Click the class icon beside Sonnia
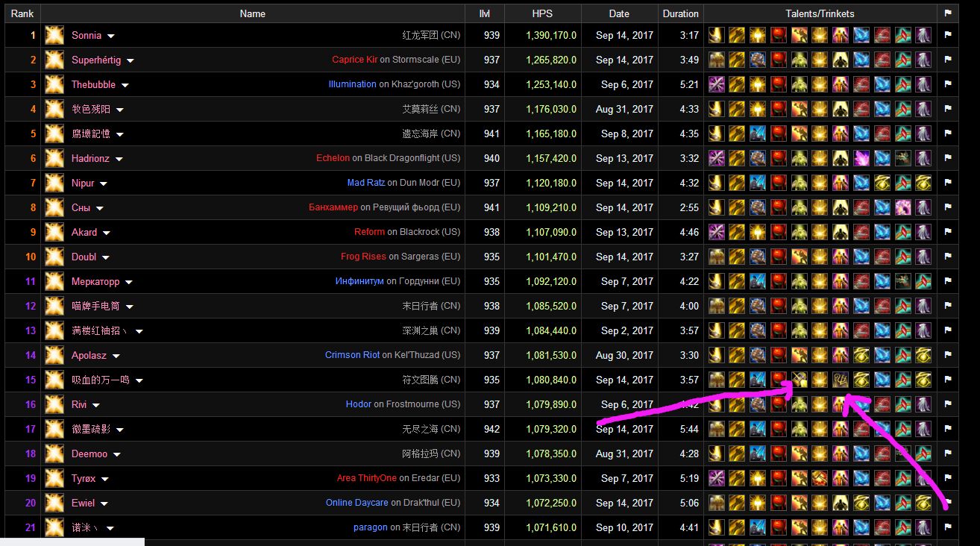The image size is (980, 546). pyautogui.click(x=54, y=35)
